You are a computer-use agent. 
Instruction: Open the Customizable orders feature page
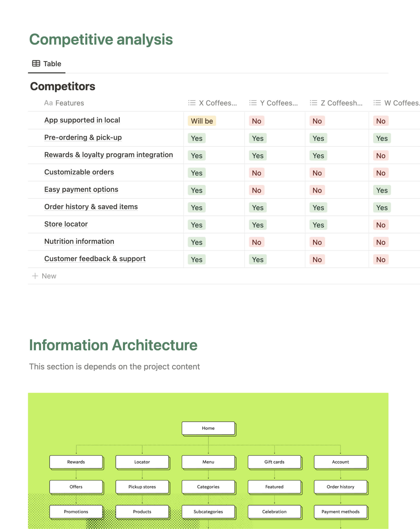79,172
